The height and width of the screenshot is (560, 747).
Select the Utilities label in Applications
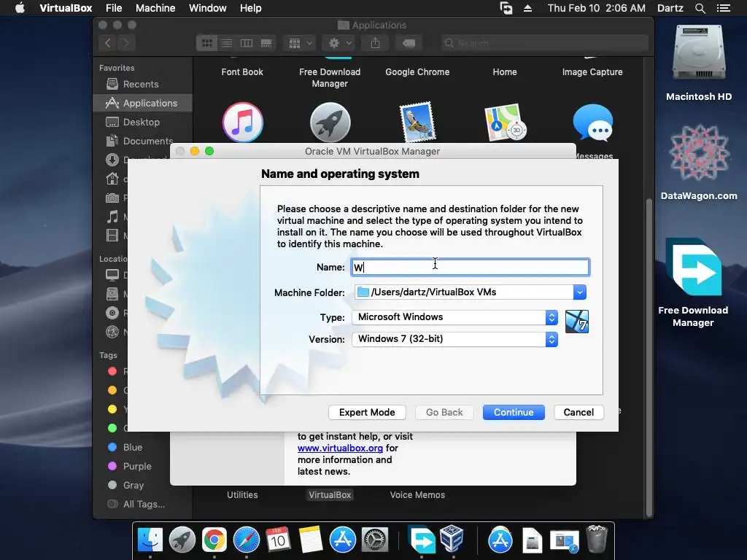242,495
